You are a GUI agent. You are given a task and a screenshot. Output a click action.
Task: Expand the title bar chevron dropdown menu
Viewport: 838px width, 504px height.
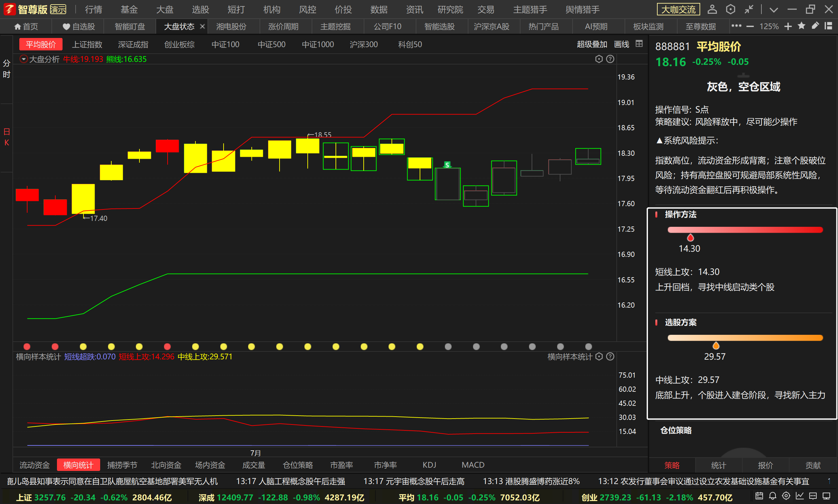(x=774, y=10)
